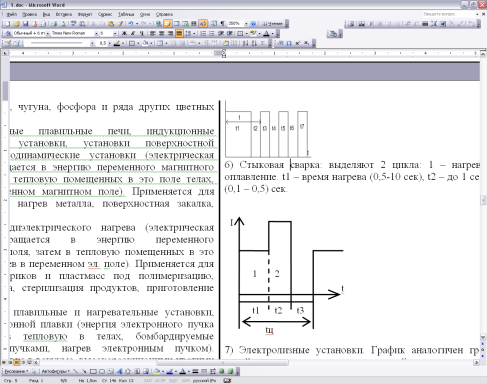Screen dimensions: 487x384
Task: Open the Автофигуры shapes dropdown
Action: (56, 371)
